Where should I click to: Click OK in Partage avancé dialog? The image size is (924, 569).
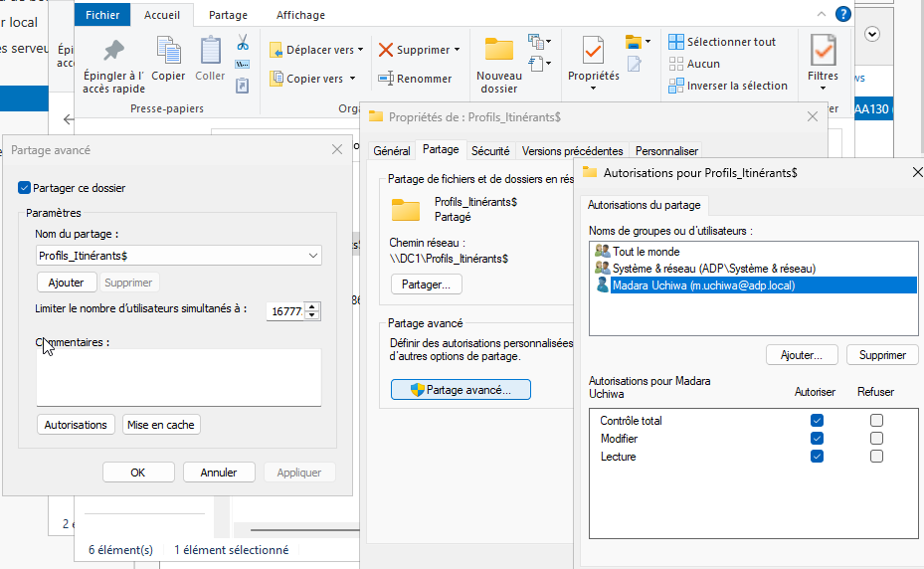tap(138, 473)
